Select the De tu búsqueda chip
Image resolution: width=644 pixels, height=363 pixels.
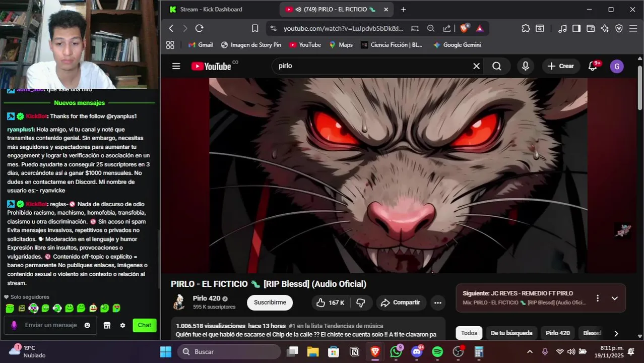click(x=511, y=333)
